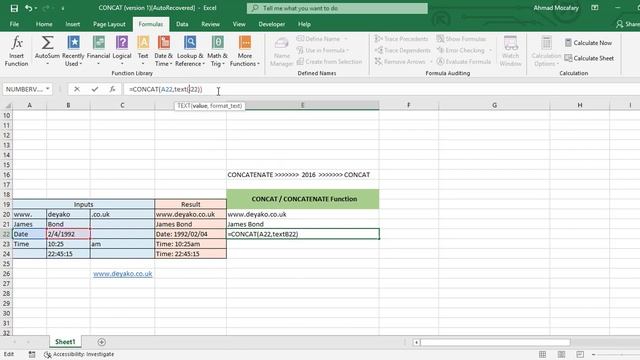The width and height of the screenshot is (640, 360).
Task: Open the Logical functions list
Action: pos(122,51)
